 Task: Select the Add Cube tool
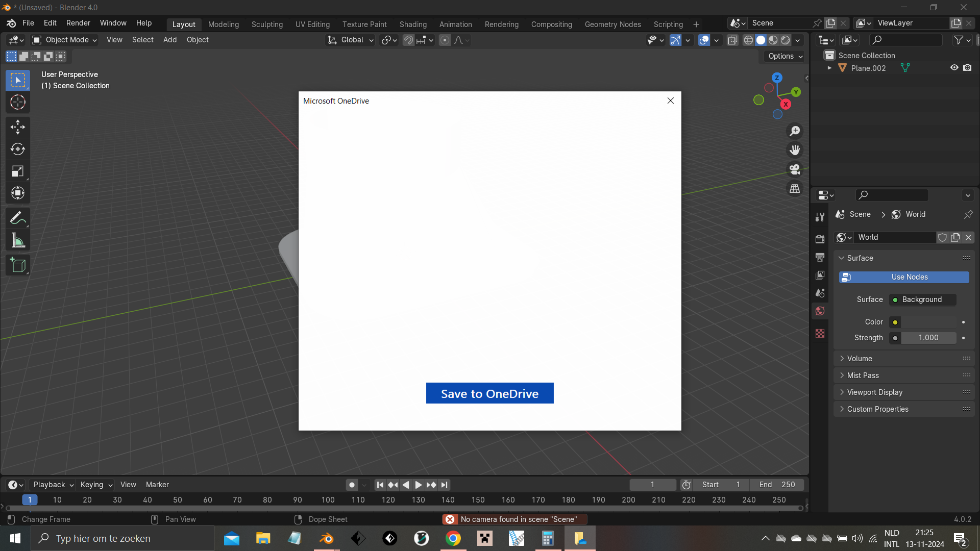18,265
